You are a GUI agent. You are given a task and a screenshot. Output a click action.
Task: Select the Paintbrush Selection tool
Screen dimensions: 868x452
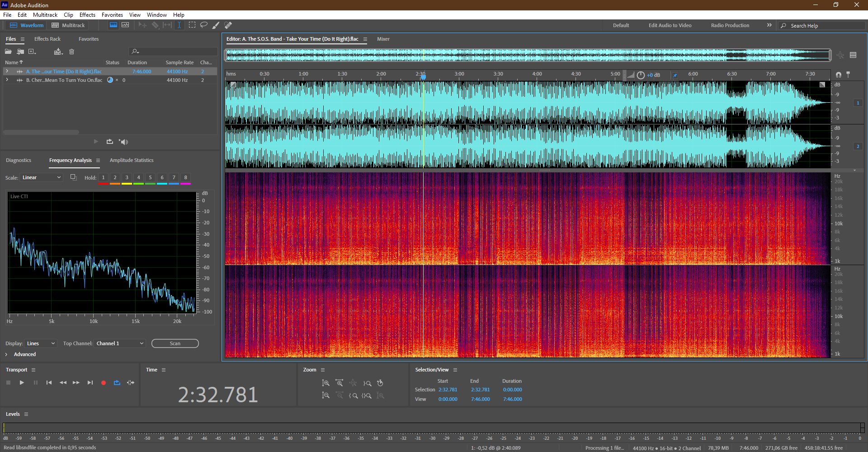216,25
